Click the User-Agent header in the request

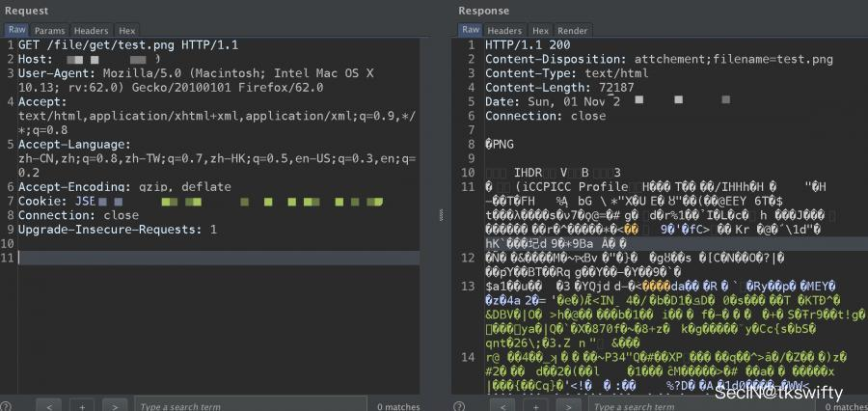point(197,80)
